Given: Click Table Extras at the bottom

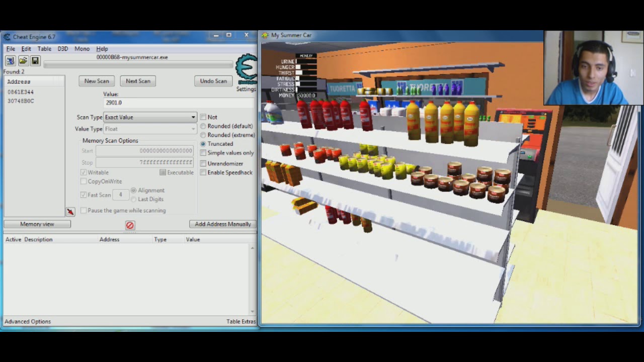Looking at the screenshot, I should 241,322.
